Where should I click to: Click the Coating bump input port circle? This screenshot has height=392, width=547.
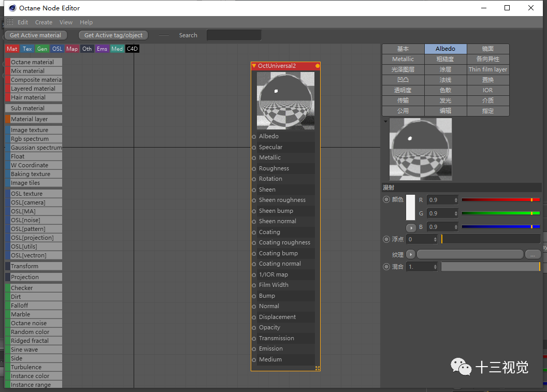tap(254, 254)
